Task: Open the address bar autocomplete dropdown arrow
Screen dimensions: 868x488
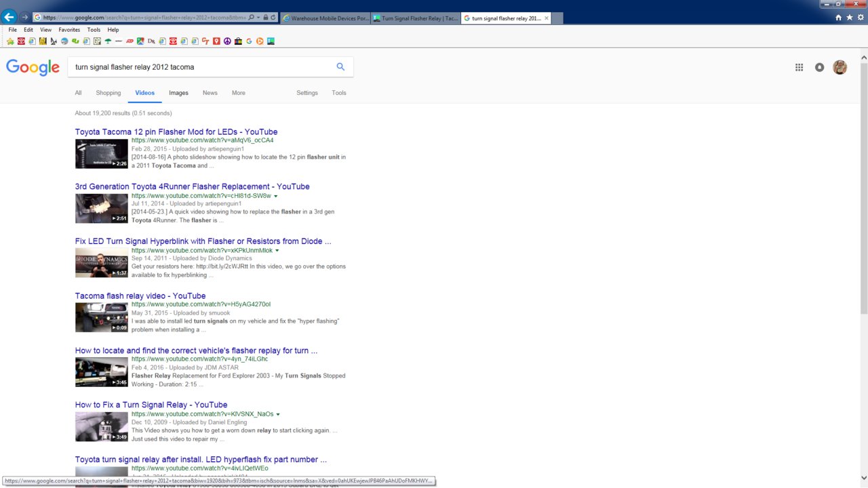Action: [258, 17]
